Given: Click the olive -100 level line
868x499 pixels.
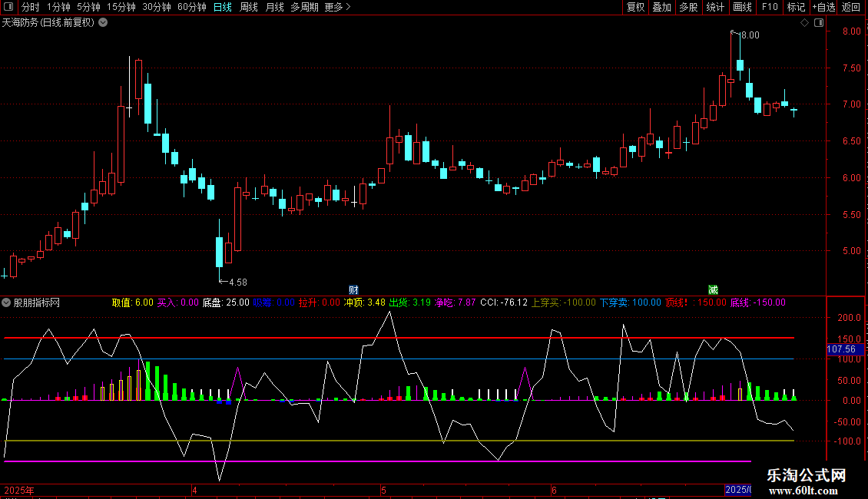Looking at the screenshot, I should tap(399, 441).
